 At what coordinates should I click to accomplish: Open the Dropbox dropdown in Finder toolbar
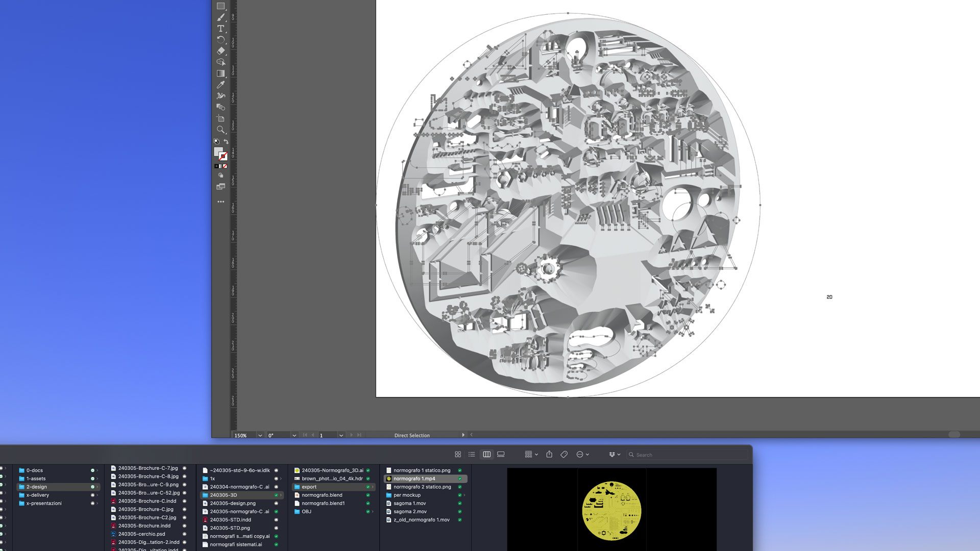tap(614, 455)
